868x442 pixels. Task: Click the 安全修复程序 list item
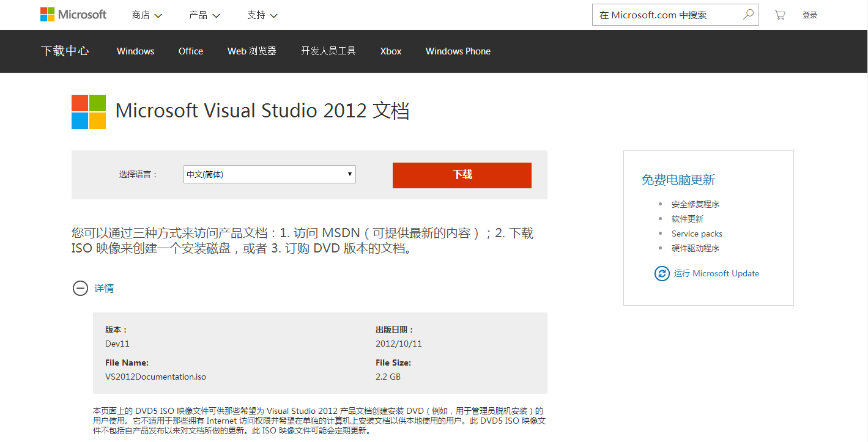(696, 204)
